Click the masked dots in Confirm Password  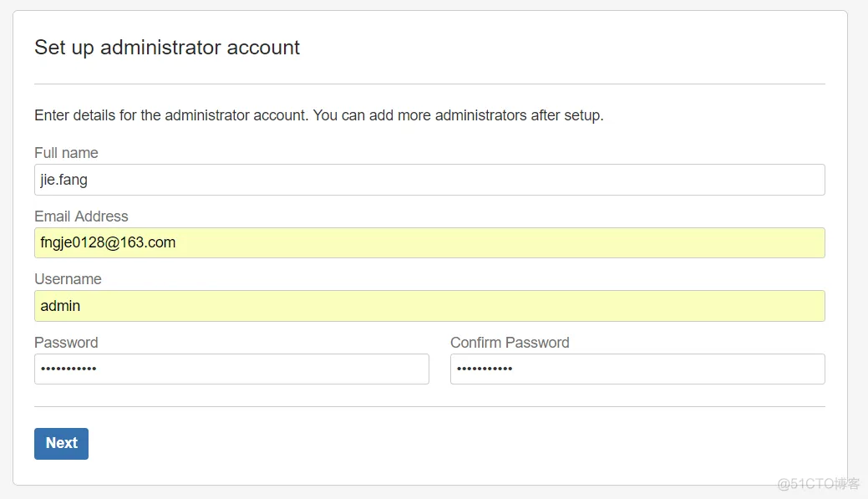485,369
